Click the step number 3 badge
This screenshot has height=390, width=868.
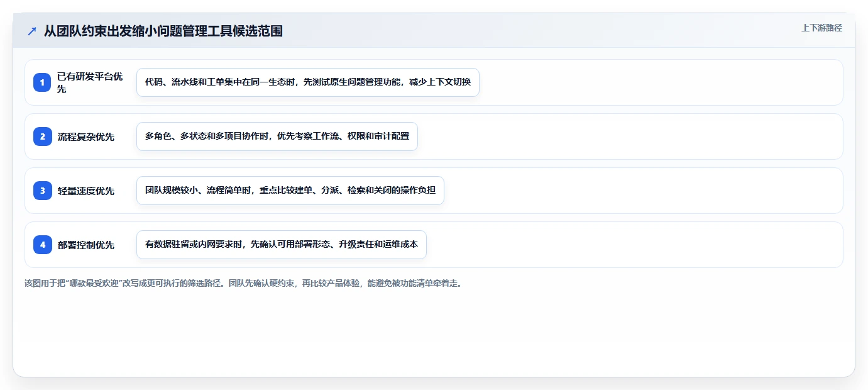[43, 191]
